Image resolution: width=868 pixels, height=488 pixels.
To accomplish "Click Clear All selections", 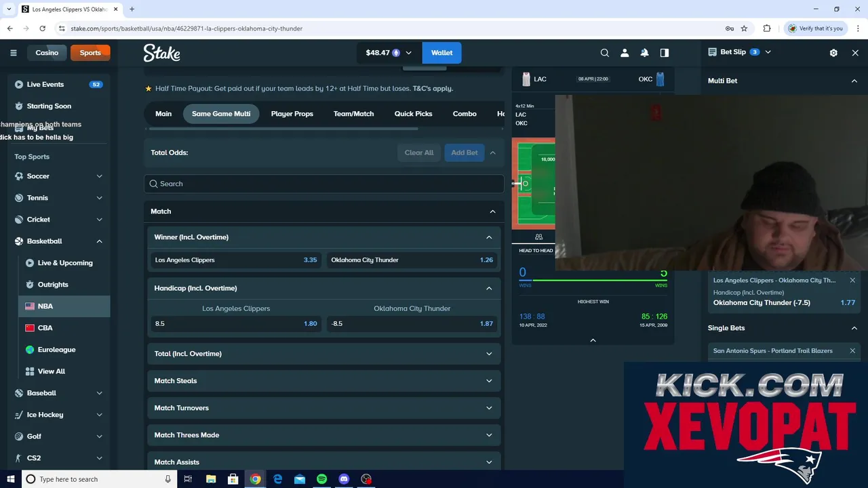I will 419,152.
